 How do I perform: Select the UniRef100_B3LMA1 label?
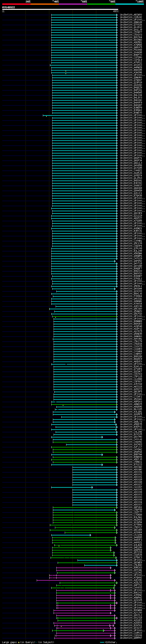click(x=131, y=517)
